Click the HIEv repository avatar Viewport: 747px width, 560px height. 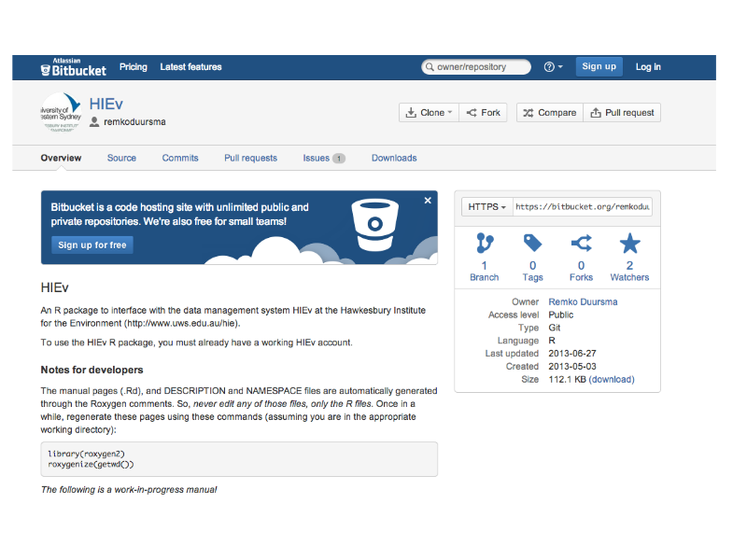[x=61, y=112]
